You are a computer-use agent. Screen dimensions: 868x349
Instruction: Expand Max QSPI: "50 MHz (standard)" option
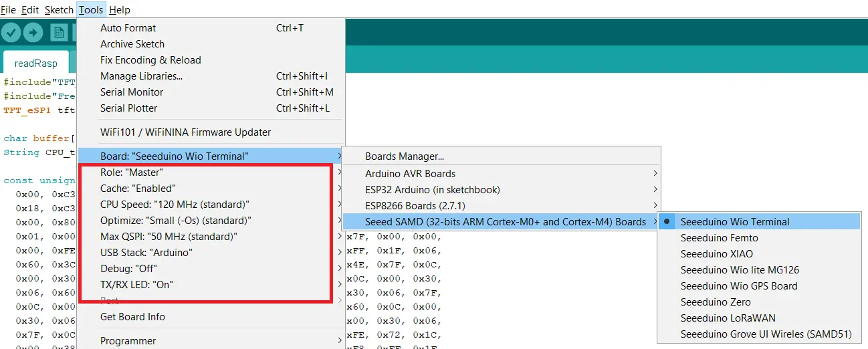[211, 237]
